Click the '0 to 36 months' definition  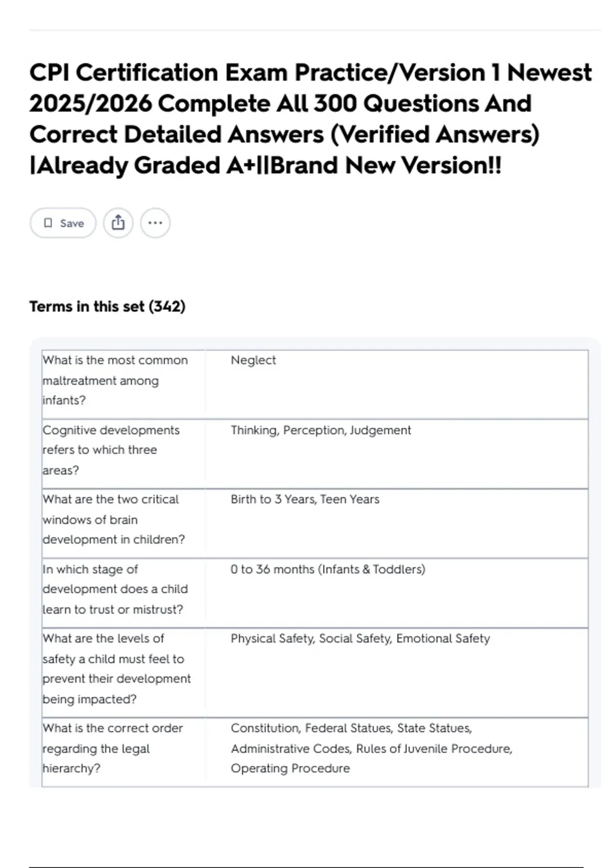[x=327, y=569]
